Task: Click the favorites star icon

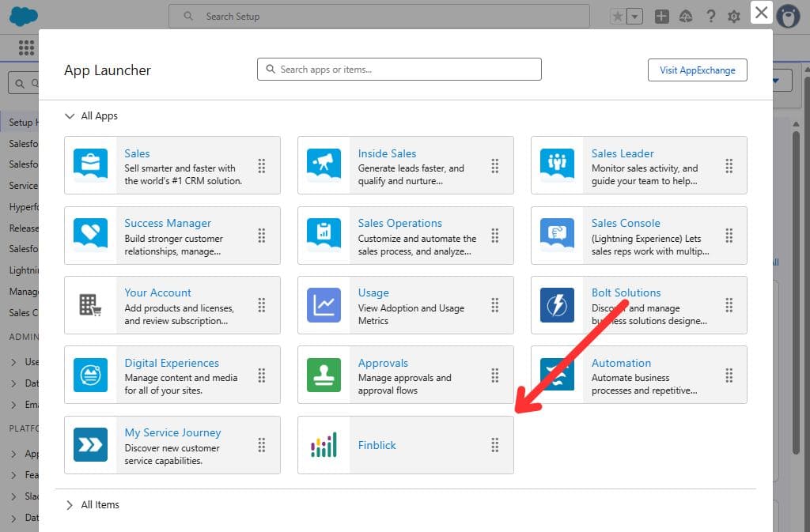Action: coord(617,17)
